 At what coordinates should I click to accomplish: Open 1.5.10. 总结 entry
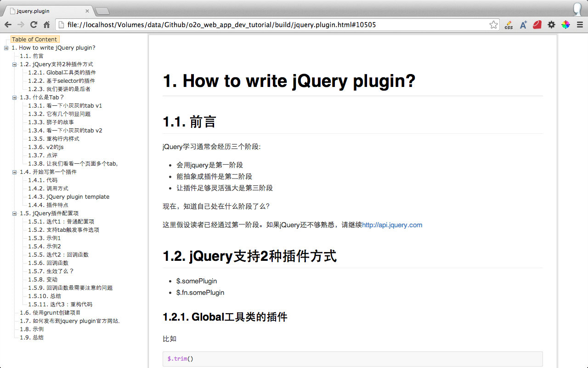(x=45, y=296)
